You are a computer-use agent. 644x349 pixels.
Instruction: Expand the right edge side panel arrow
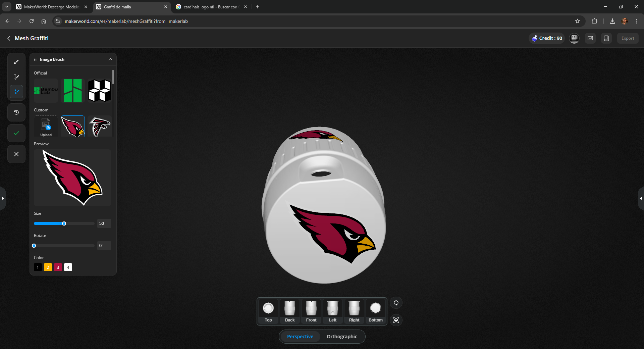(x=641, y=198)
